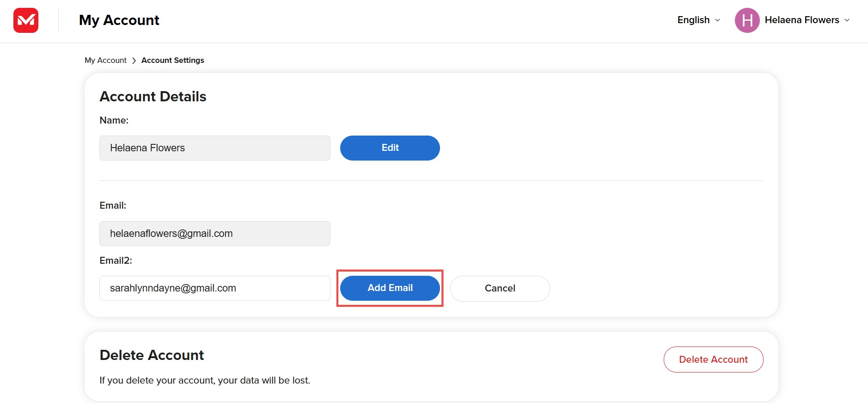Image resolution: width=868 pixels, height=403 pixels.
Task: Go to My Account breadcrumb link
Action: click(105, 61)
